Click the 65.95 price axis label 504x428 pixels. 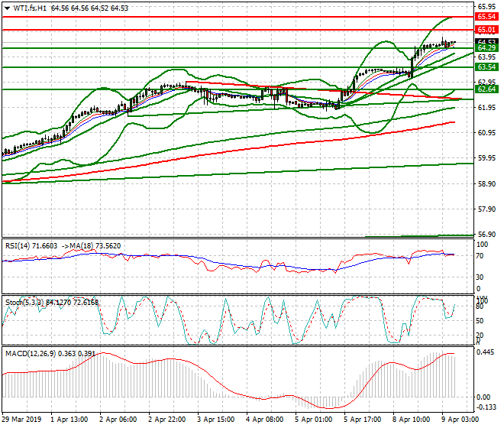(x=486, y=7)
